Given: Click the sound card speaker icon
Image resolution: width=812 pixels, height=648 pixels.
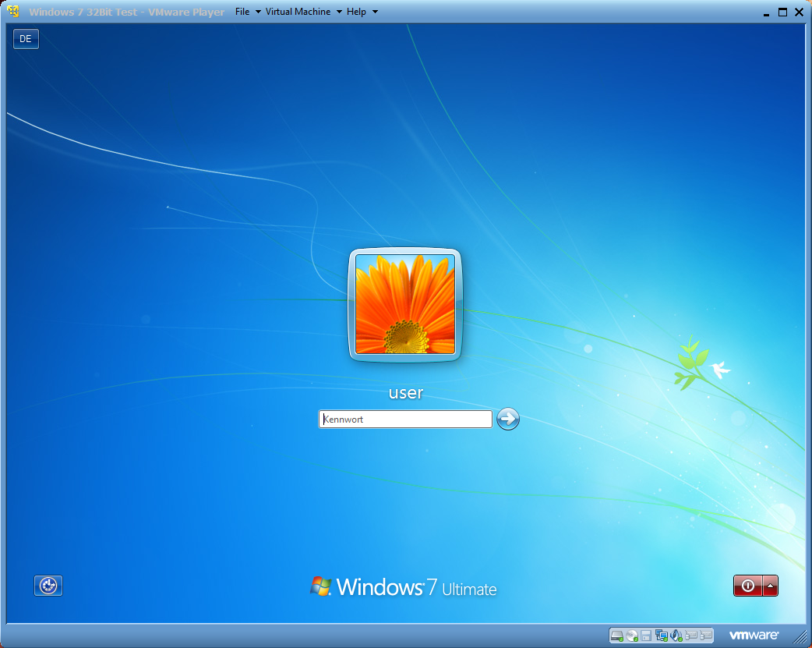Looking at the screenshot, I should (676, 635).
